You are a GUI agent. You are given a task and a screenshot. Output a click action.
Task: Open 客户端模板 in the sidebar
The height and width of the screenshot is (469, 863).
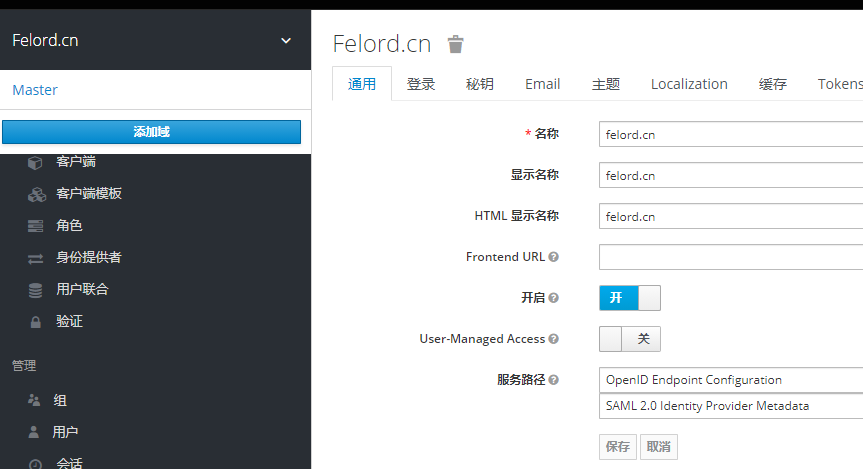[x=89, y=194]
